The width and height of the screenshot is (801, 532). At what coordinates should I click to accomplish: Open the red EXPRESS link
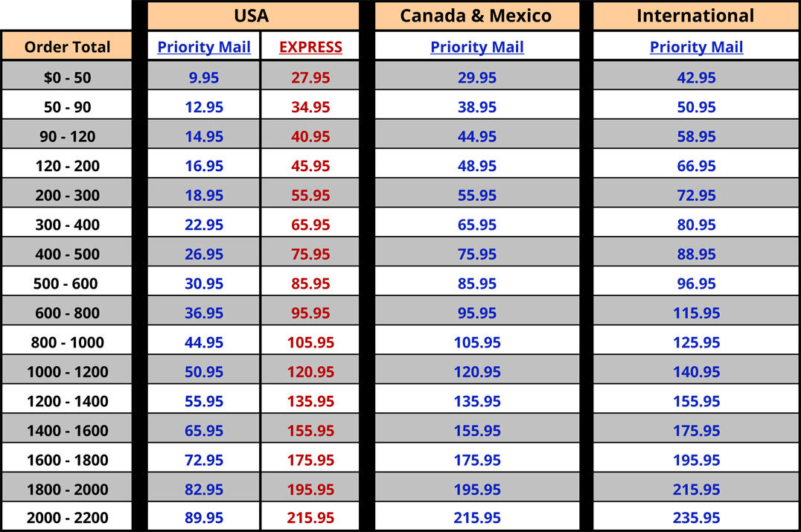click(310, 47)
